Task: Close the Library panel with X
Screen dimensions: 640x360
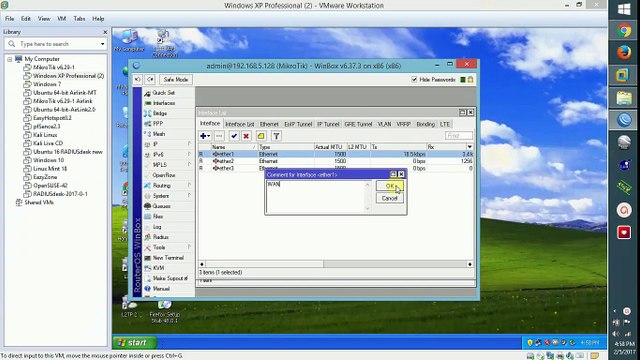Action: tap(105, 32)
